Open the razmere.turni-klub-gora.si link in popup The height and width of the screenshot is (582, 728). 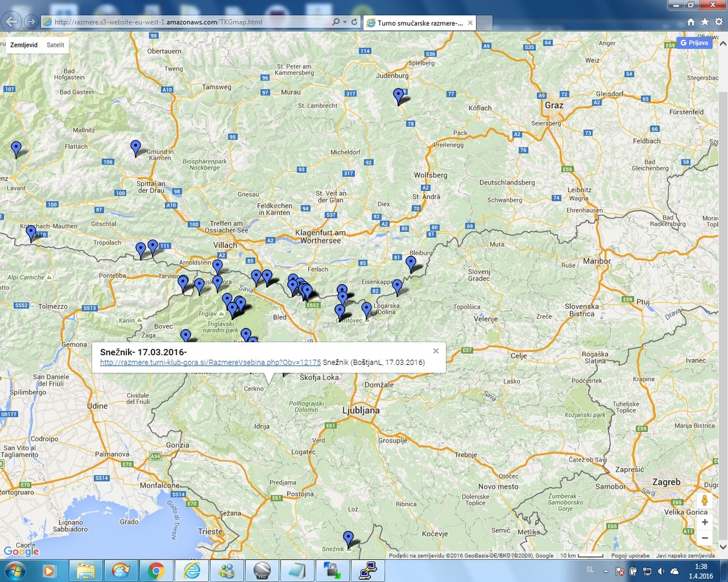point(210,363)
